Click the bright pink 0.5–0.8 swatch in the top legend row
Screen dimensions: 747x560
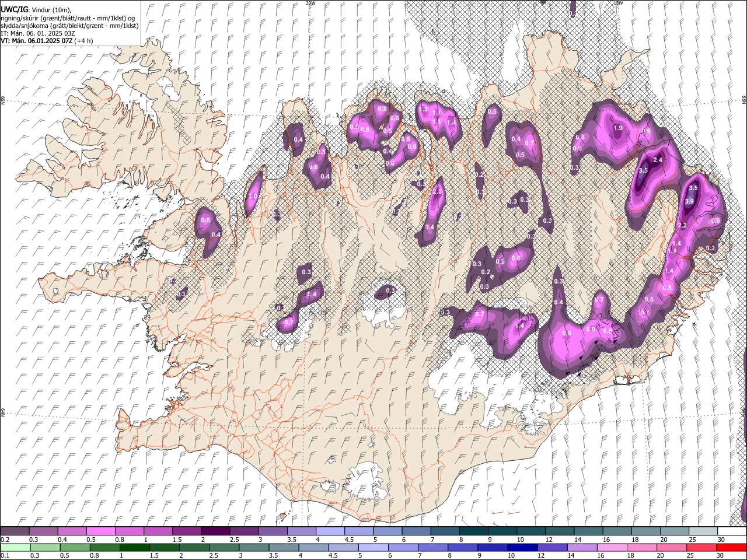tap(101, 531)
